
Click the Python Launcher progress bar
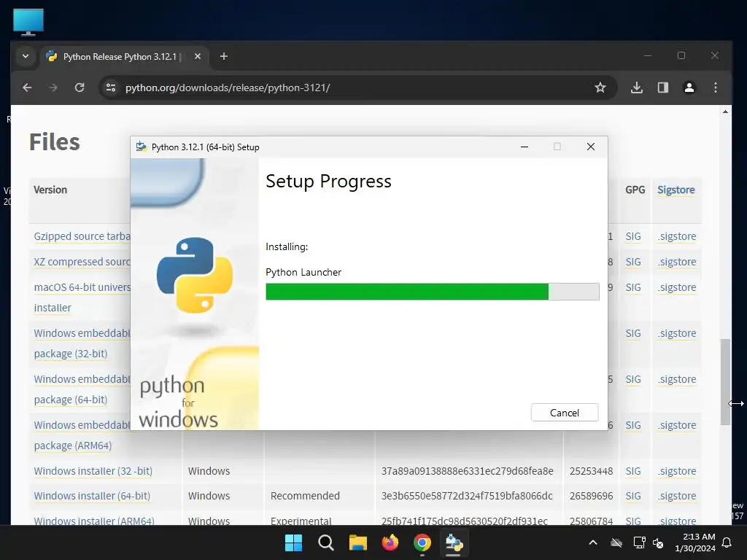point(432,292)
